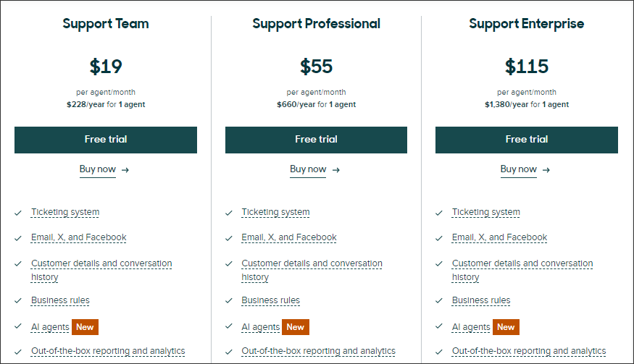Viewport: 634px width, 364px height.
Task: Click Free trial under Support Enterprise
Action: (x=527, y=140)
